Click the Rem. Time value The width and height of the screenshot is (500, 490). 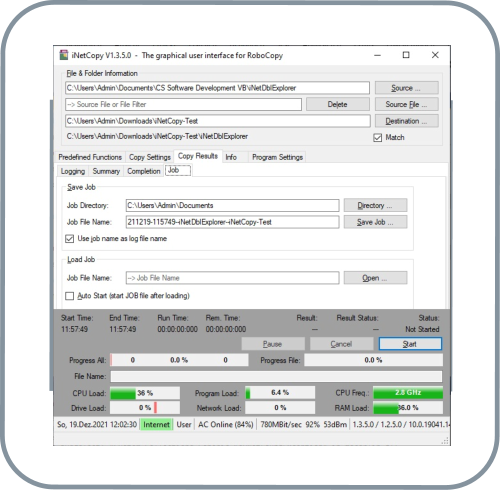(226, 329)
